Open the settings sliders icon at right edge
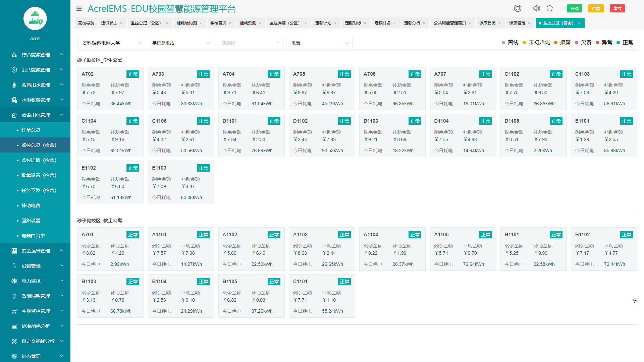 [634, 301]
